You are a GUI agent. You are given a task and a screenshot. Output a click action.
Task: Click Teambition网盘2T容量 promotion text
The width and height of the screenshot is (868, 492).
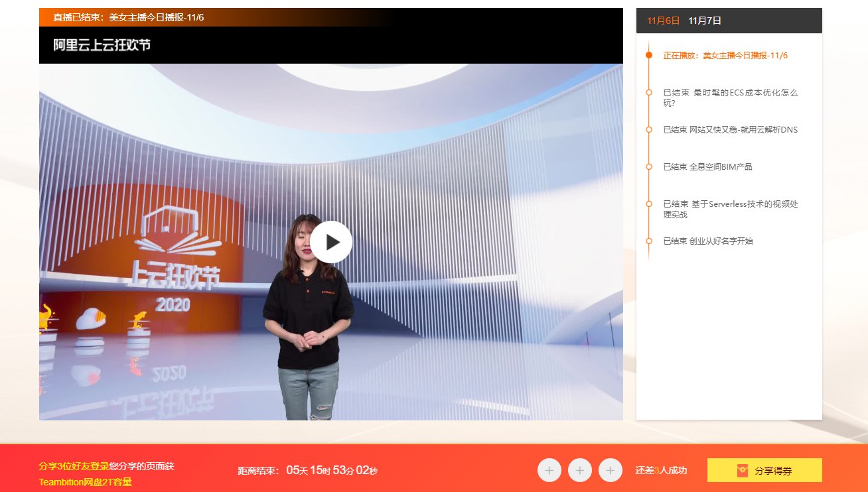(85, 482)
